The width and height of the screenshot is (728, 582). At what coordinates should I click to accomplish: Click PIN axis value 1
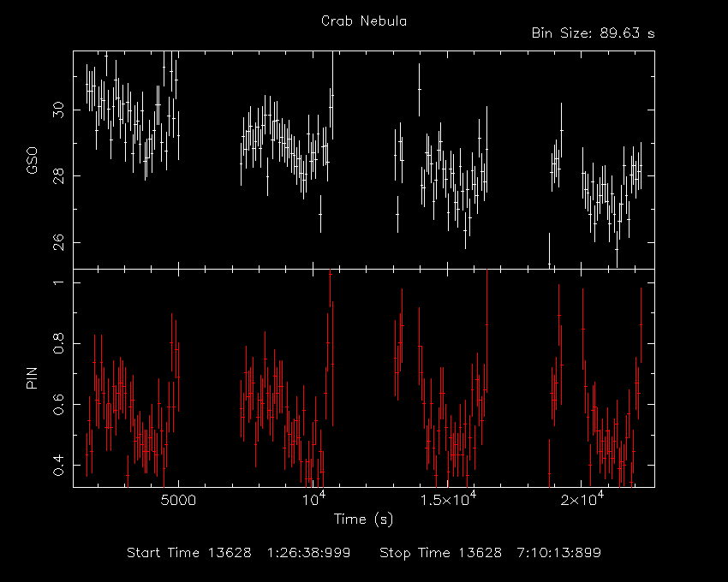click(x=58, y=282)
